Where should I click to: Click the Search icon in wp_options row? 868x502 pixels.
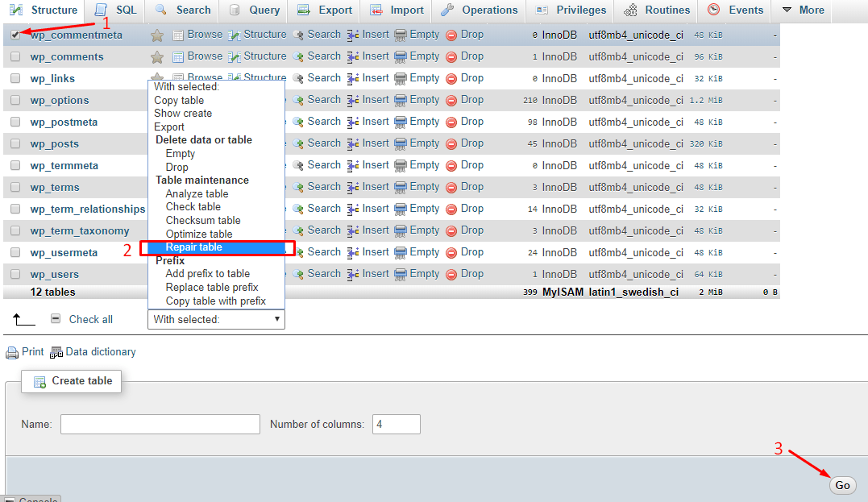pos(298,100)
